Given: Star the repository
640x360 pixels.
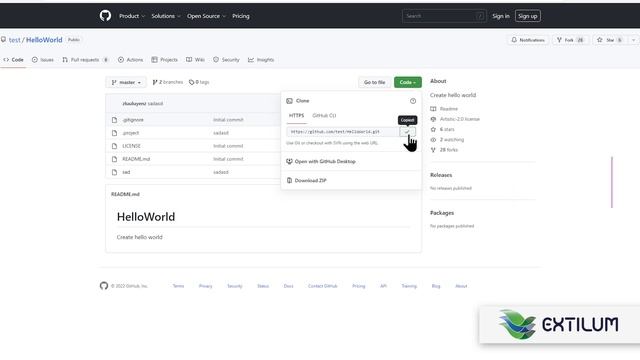Looking at the screenshot, I should (609, 40).
